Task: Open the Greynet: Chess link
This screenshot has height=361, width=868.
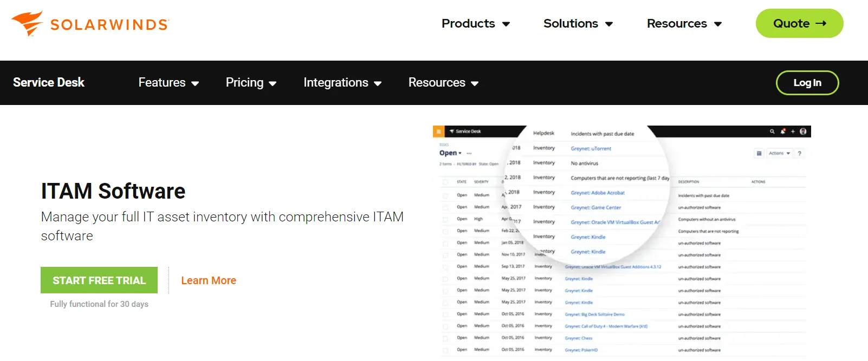Action: (579, 338)
